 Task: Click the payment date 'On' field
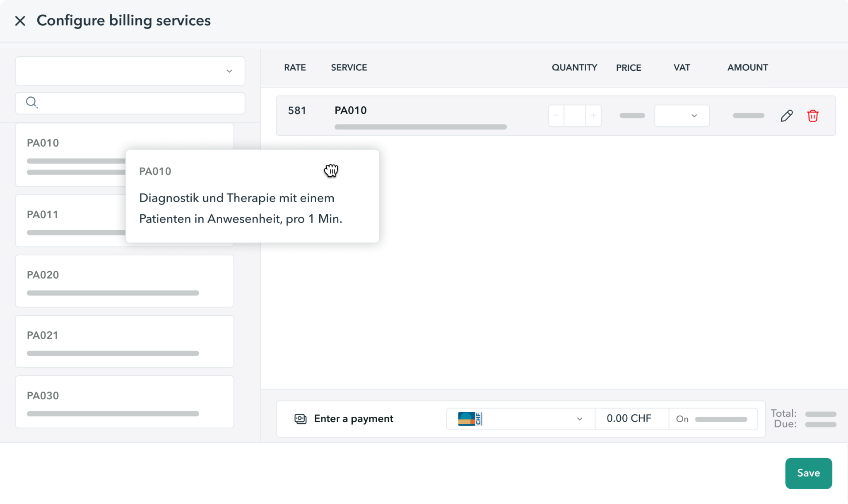pyautogui.click(x=713, y=419)
